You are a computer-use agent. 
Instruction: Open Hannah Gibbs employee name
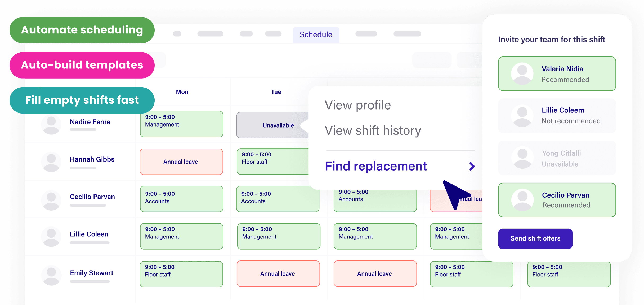(92, 159)
